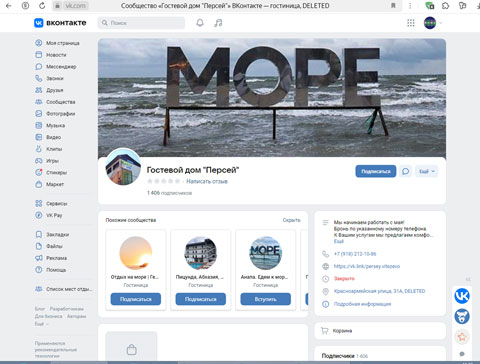Image resolution: width=480 pixels, height=364 pixels.
Task: Go to Моя страница in sidebar
Action: pyautogui.click(x=63, y=43)
